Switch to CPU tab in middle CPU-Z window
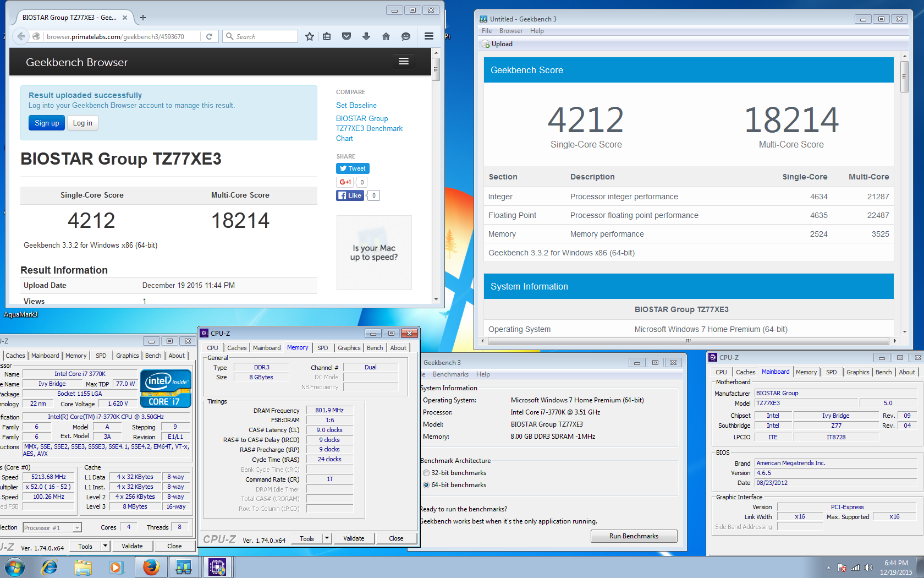The height and width of the screenshot is (578, 924). pyautogui.click(x=212, y=348)
